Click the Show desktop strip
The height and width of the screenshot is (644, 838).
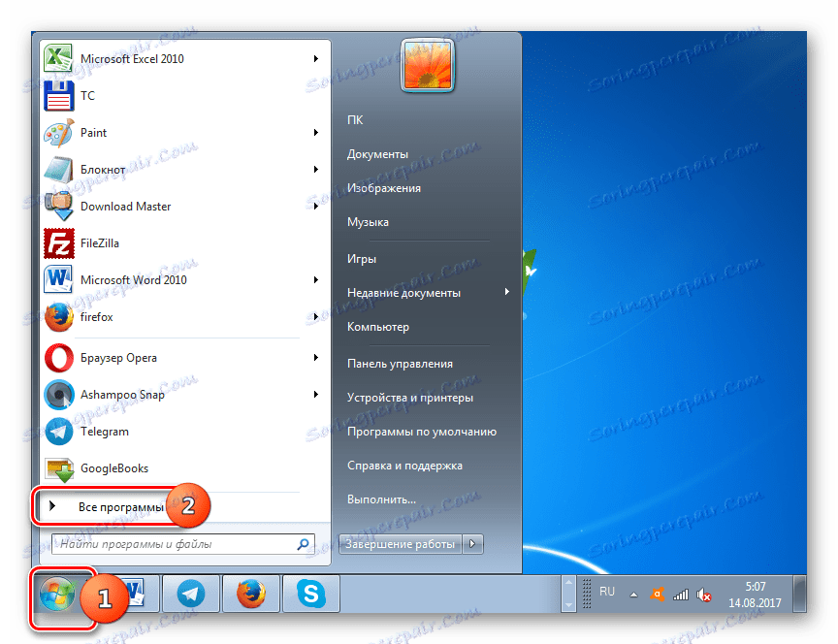(799, 594)
